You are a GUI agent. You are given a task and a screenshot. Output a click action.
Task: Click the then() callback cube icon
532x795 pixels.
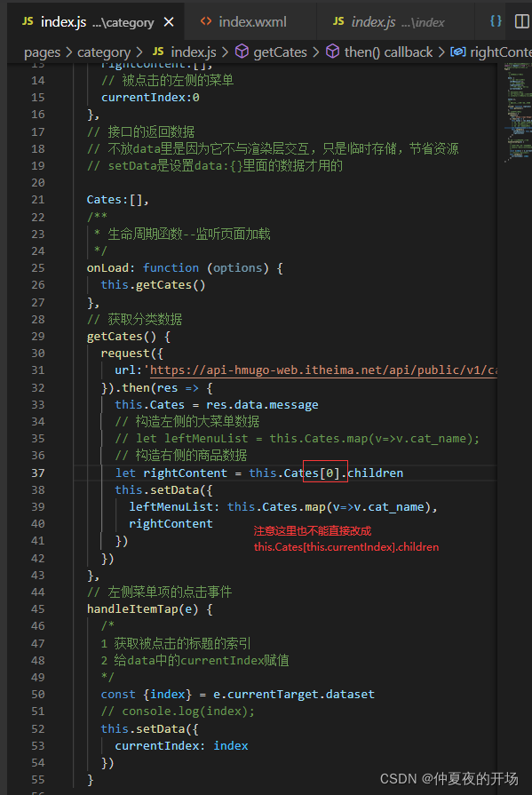[x=332, y=52]
